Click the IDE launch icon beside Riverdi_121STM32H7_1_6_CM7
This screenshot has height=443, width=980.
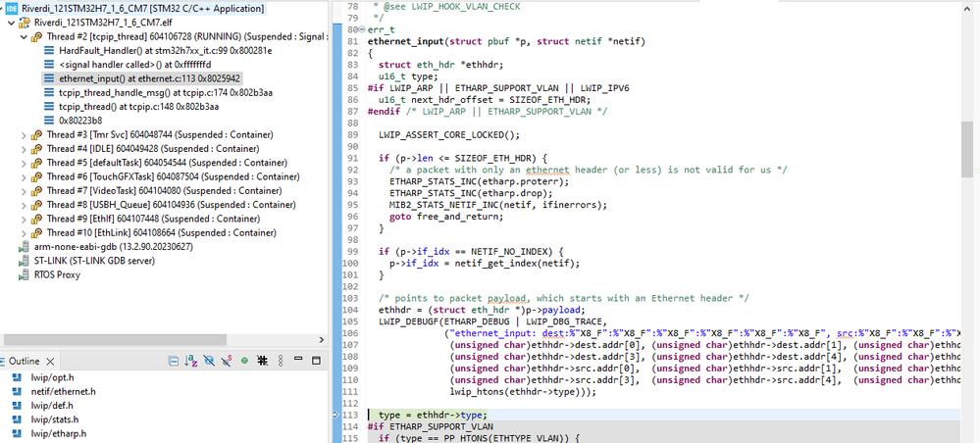(11, 9)
